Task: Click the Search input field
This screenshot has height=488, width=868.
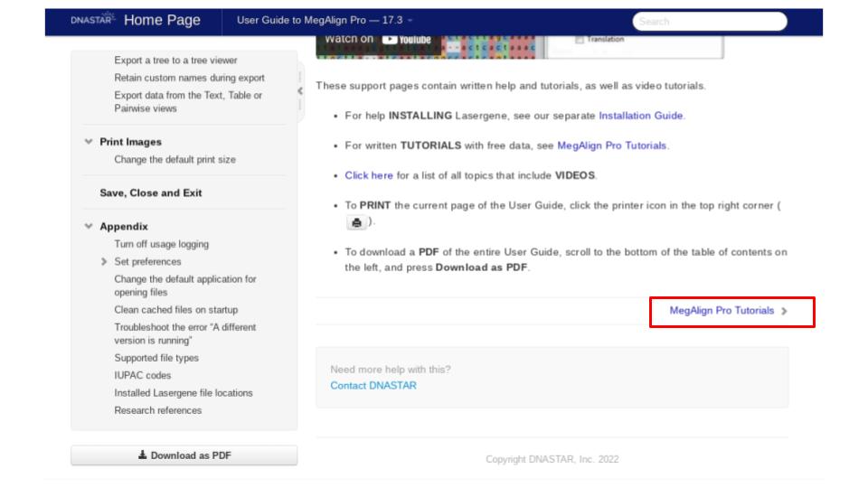Action: pyautogui.click(x=710, y=22)
